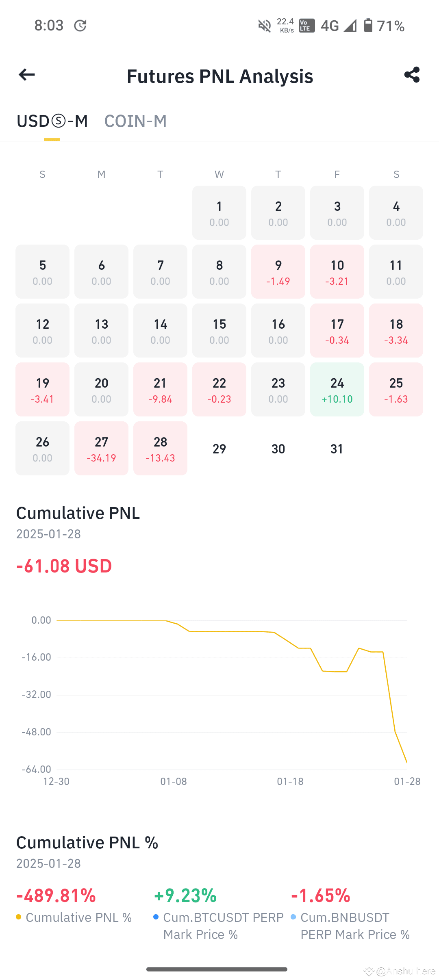This screenshot has width=439, height=980.
Task: Tap the muted sound icon in status bar
Action: (x=264, y=26)
